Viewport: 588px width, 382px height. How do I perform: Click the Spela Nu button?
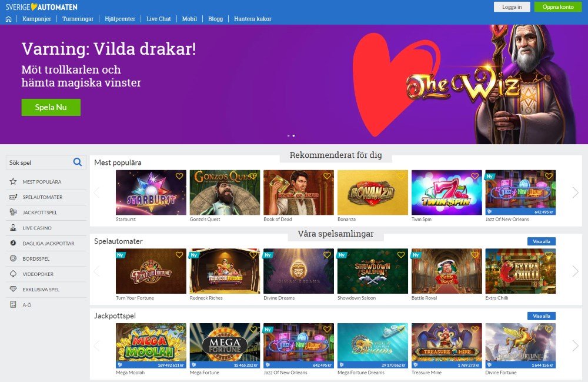coord(51,107)
